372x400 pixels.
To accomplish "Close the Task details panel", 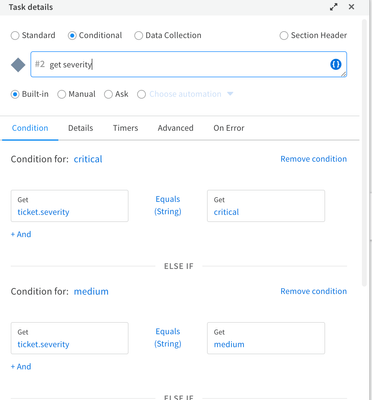I will pos(351,7).
